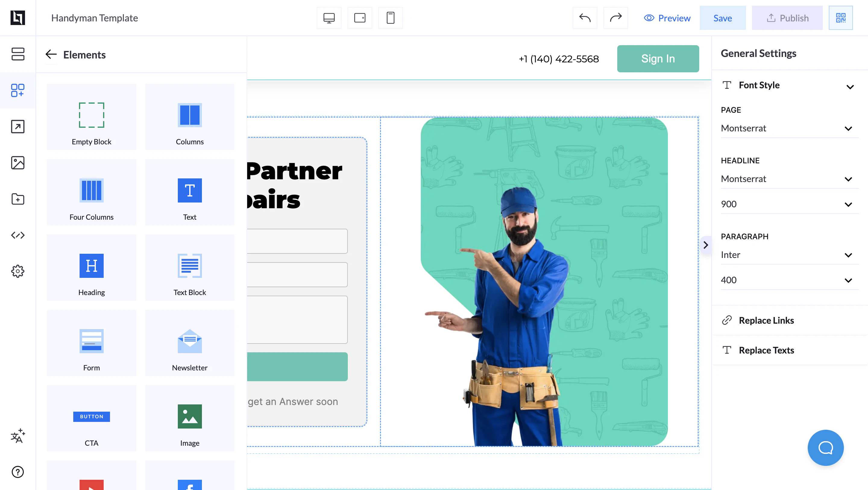Viewport: 868px width, 490px height.
Task: Go back from Elements using the arrow
Action: [51, 54]
